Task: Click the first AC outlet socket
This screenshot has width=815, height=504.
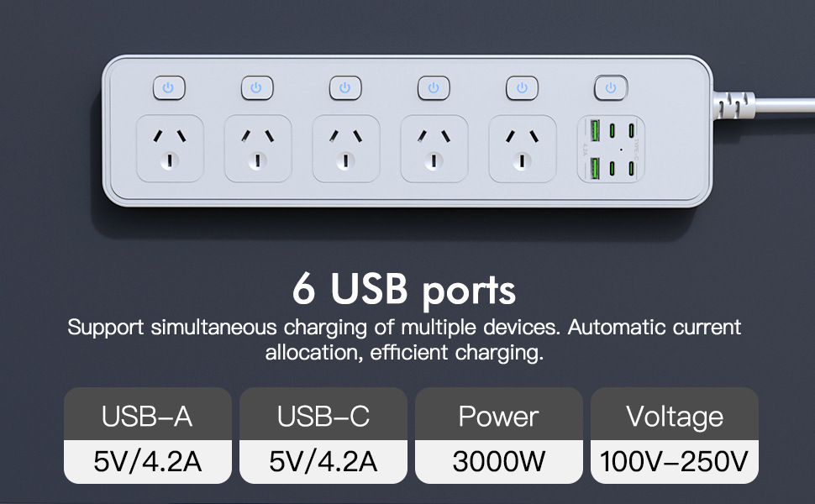Action: [x=170, y=149]
